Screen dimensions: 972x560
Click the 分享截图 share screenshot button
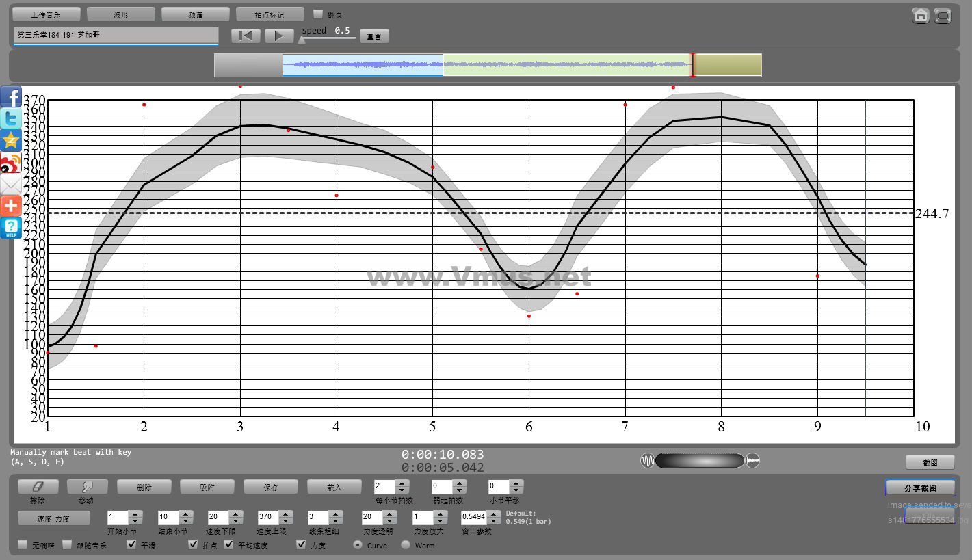click(920, 488)
